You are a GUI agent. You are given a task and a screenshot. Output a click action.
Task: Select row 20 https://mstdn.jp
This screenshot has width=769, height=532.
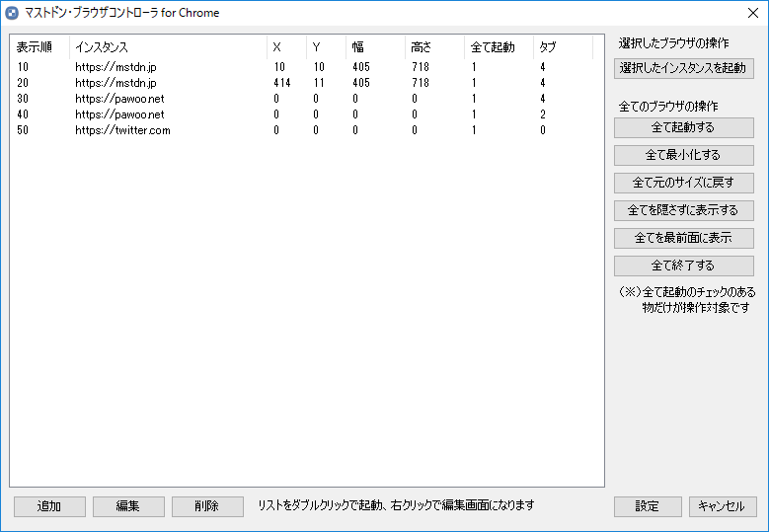point(302,83)
